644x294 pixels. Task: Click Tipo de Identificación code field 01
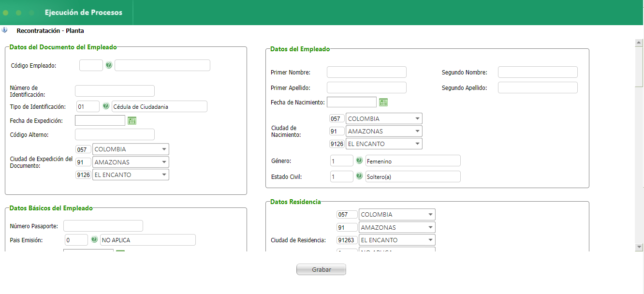(88, 106)
